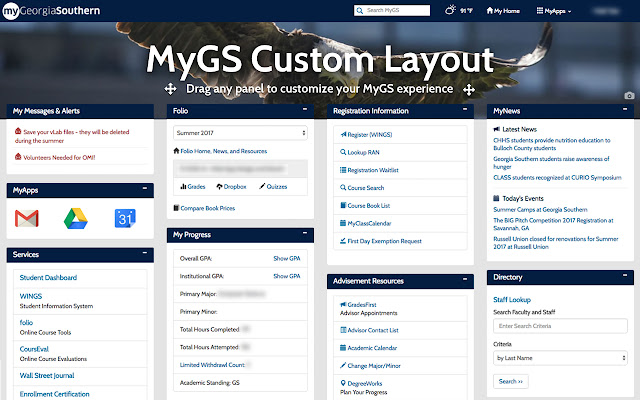Screen dimensions: 640x400
Task: Open Academic Calendar link
Action: tap(369, 348)
